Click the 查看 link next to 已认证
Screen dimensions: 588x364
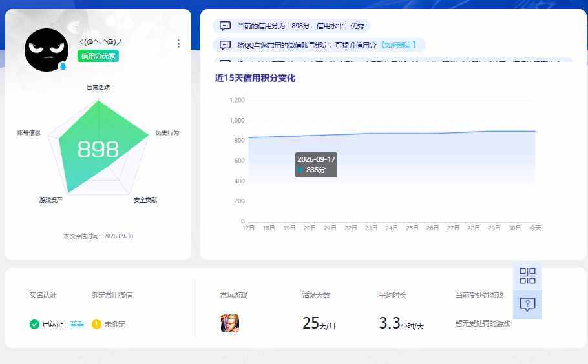(x=77, y=324)
